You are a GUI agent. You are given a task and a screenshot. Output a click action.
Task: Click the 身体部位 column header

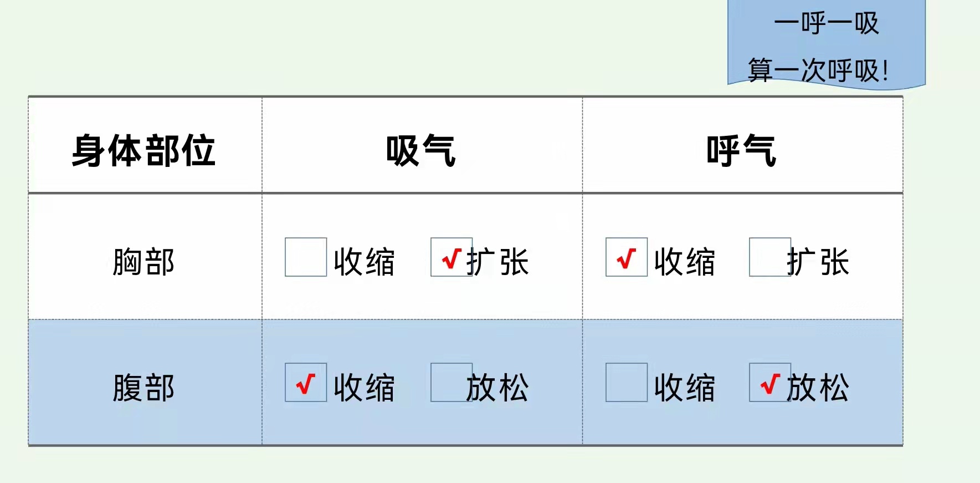tap(143, 151)
